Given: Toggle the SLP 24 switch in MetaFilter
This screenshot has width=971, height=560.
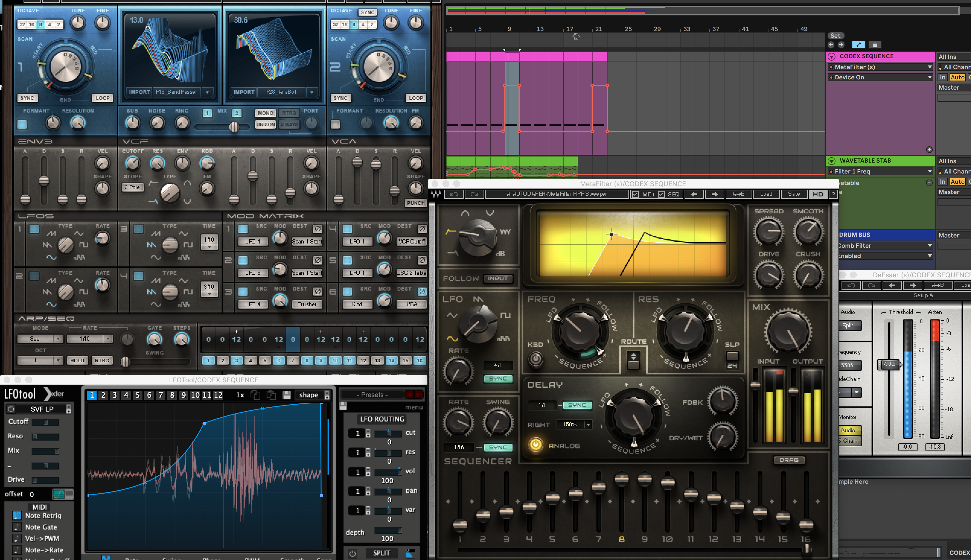Looking at the screenshot, I should (x=732, y=356).
